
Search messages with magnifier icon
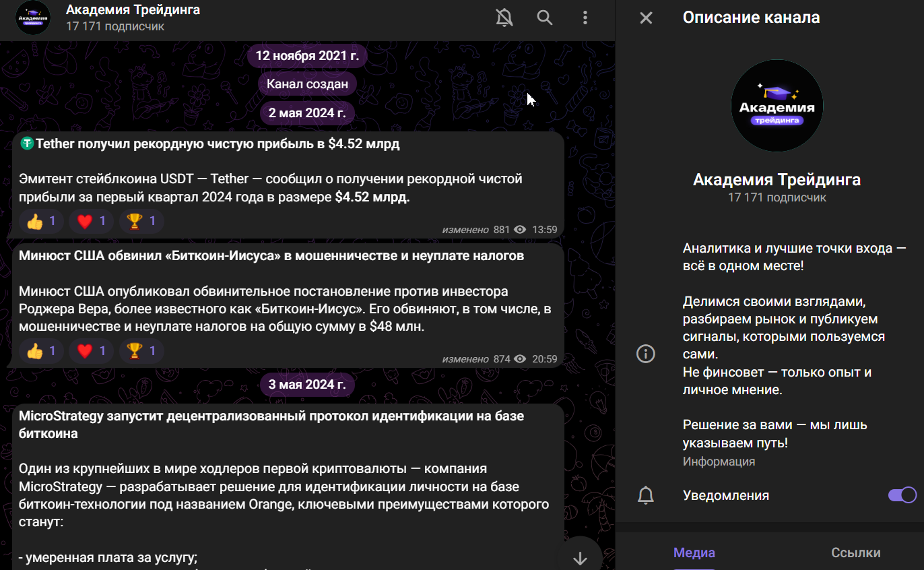[545, 18]
